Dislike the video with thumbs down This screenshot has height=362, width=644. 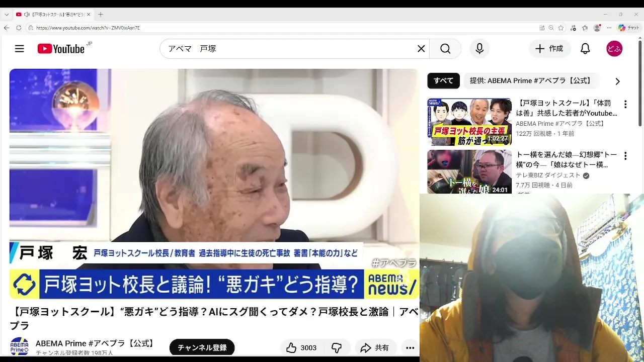[337, 348]
